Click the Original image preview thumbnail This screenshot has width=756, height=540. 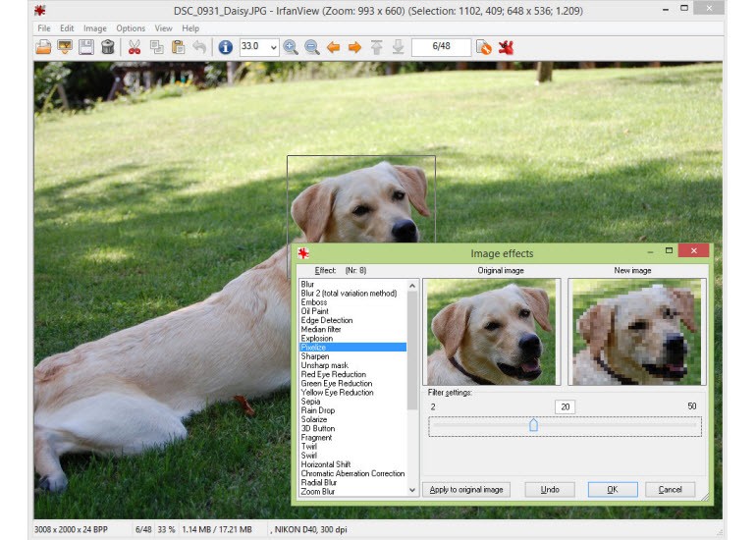pyautogui.click(x=492, y=332)
